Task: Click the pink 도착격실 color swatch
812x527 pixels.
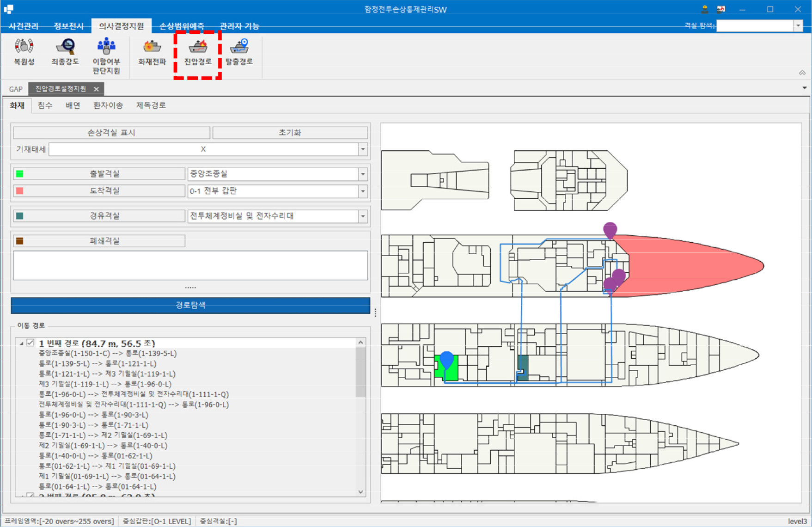Action: pos(19,191)
